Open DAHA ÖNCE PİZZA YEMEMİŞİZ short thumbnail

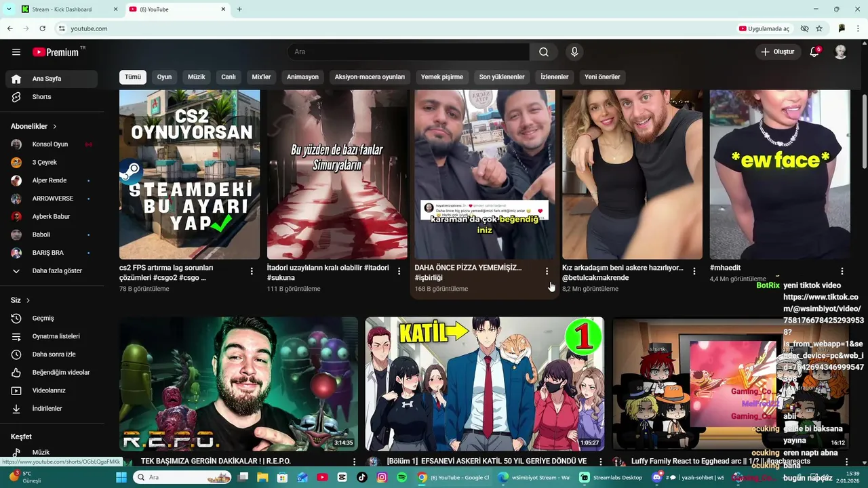pyautogui.click(x=484, y=175)
